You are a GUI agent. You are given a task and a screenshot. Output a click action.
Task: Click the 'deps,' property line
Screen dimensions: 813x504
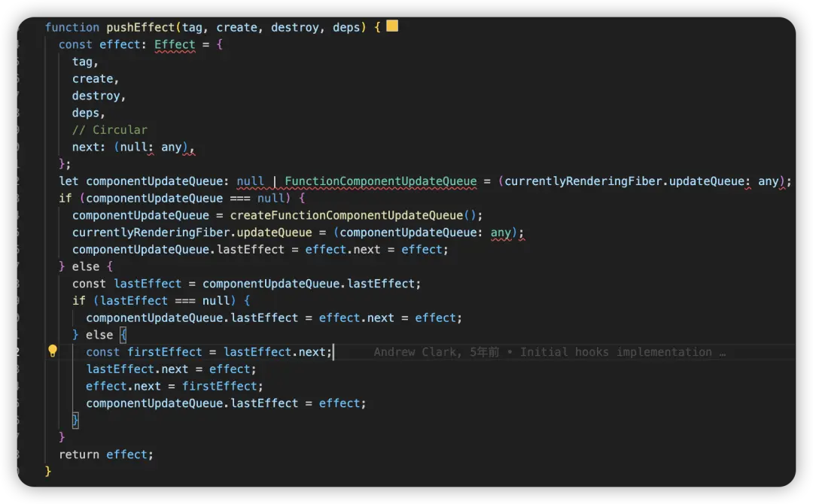(x=89, y=113)
